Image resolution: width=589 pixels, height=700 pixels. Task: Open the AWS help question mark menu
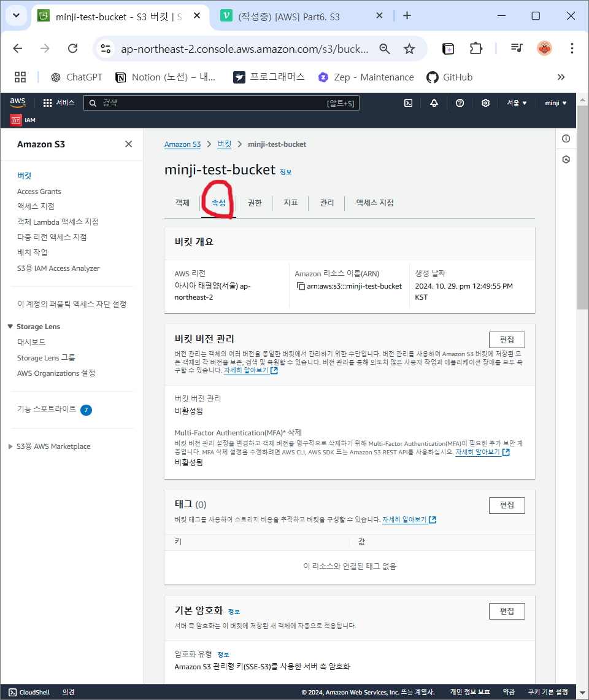(x=460, y=103)
